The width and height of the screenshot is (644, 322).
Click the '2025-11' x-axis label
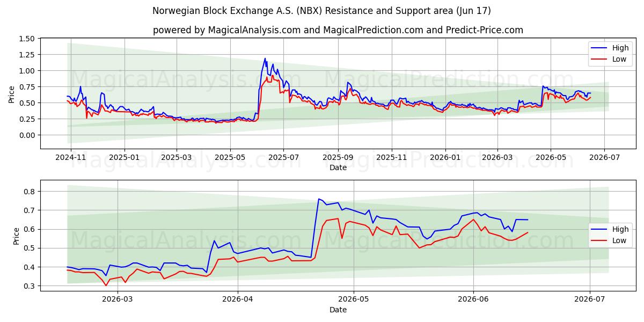(x=391, y=158)
